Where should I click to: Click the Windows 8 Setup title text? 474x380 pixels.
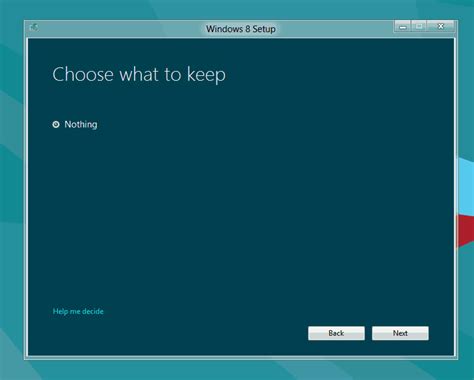pos(241,29)
